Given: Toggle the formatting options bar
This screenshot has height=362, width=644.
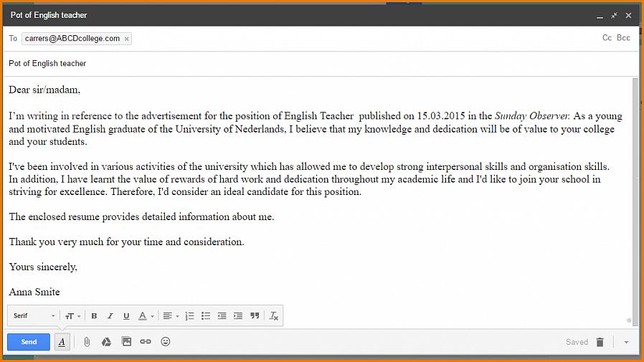Looking at the screenshot, I should 62,342.
